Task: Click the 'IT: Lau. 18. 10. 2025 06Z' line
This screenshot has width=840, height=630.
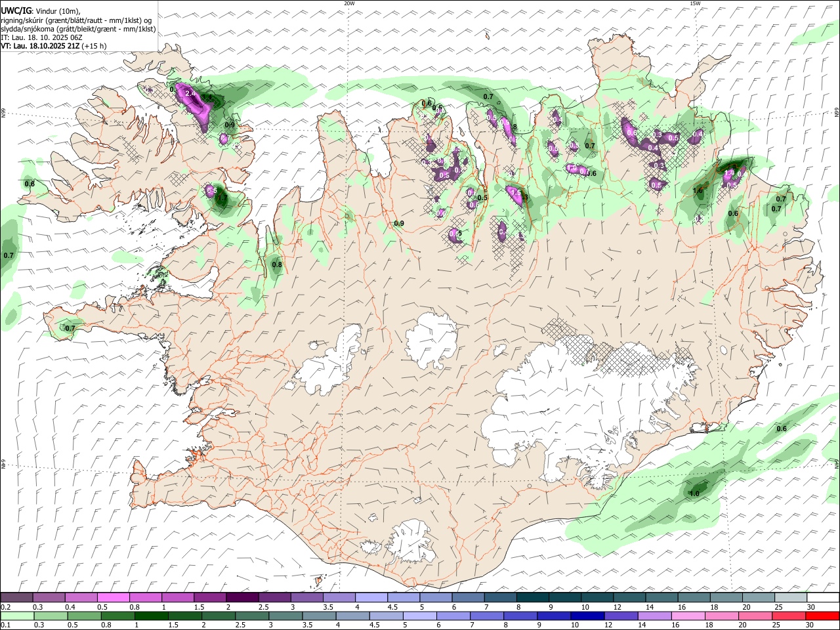Action: (41, 37)
